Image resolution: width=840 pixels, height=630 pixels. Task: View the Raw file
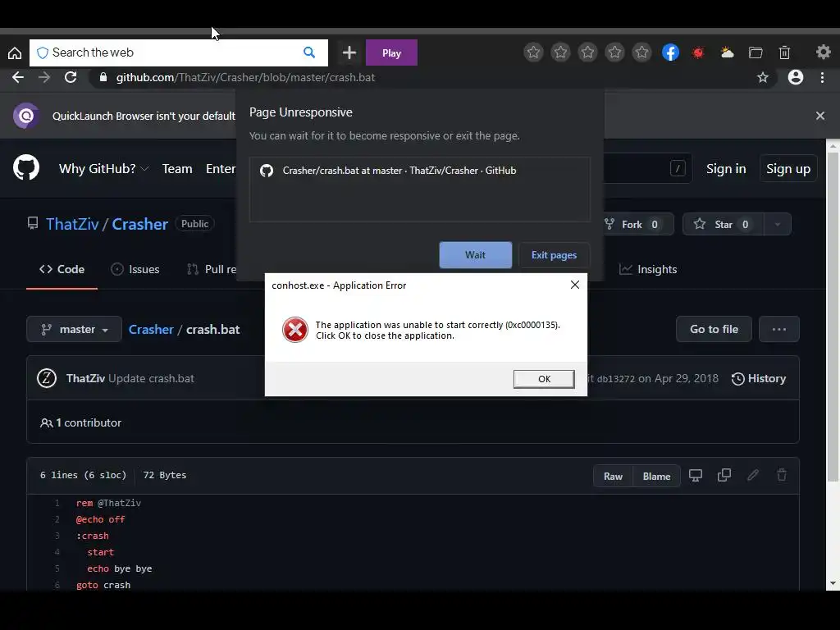(x=613, y=477)
